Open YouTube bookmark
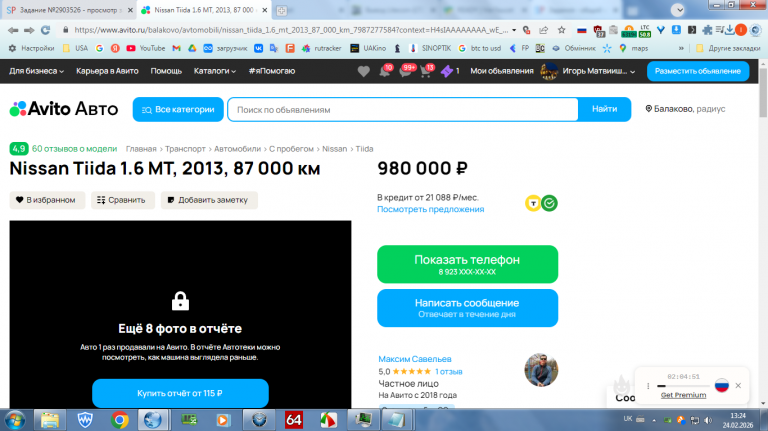The width and height of the screenshot is (768, 431). coord(145,48)
